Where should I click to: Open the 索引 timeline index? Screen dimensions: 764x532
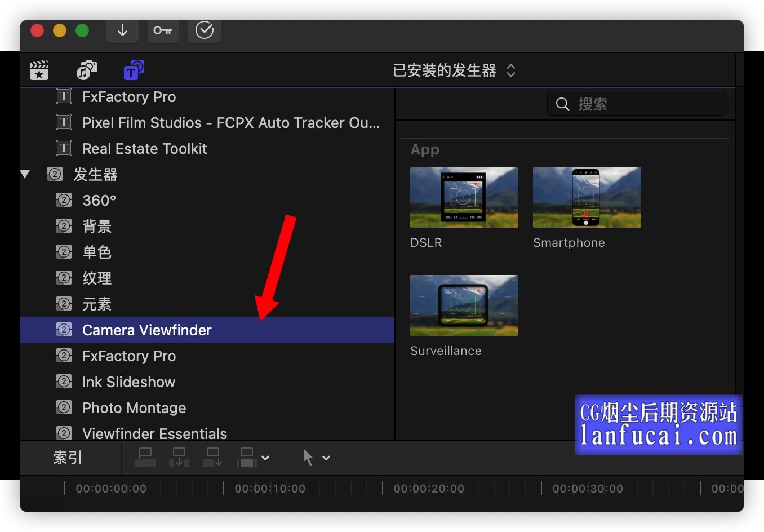pyautogui.click(x=68, y=458)
